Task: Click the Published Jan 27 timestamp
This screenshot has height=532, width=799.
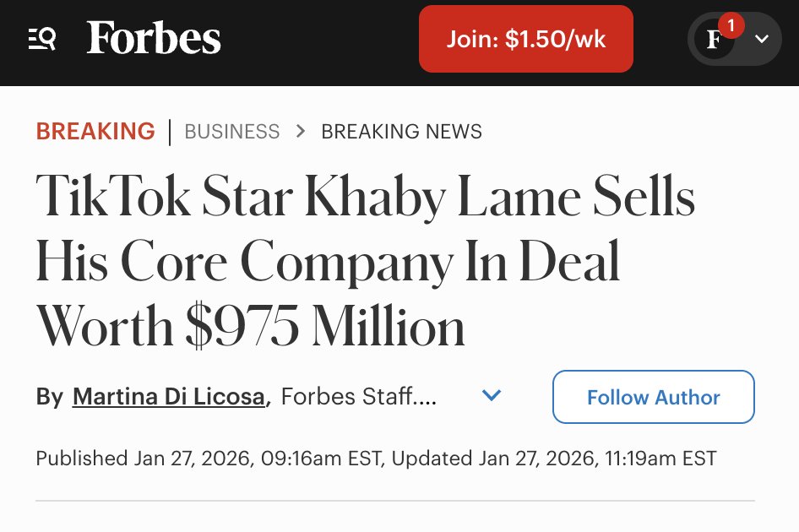Action: (x=211, y=459)
